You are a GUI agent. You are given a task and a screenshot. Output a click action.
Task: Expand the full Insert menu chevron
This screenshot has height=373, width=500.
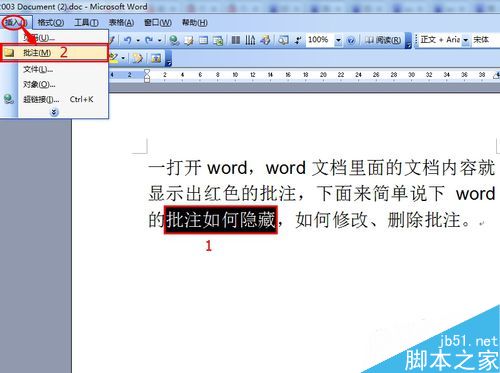click(x=54, y=113)
